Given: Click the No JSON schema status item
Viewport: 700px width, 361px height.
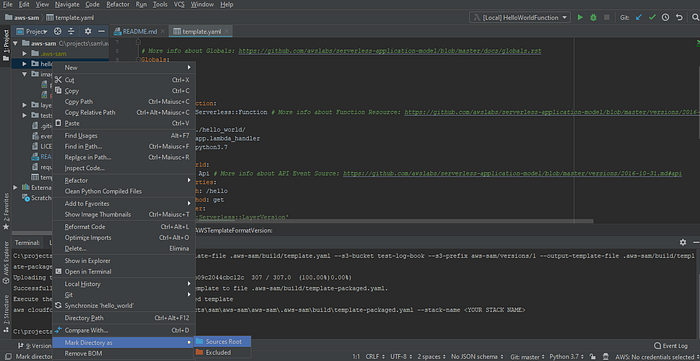Looking at the screenshot, I should point(478,357).
